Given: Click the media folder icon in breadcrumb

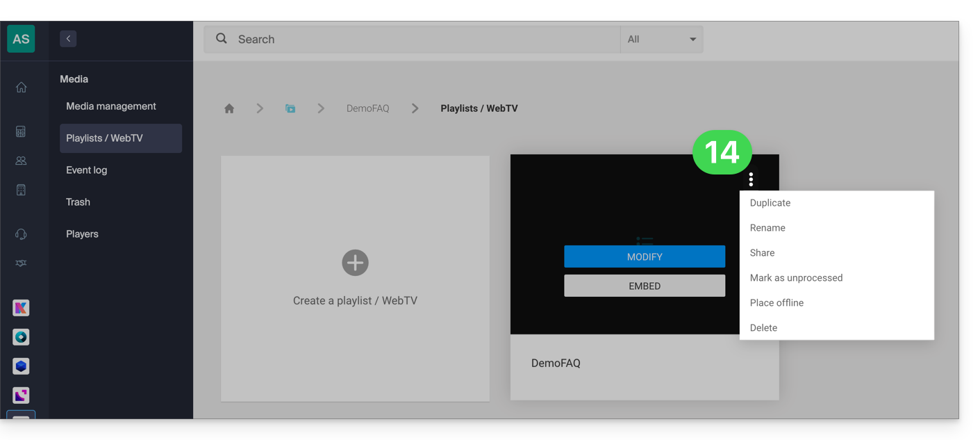Looking at the screenshot, I should click(x=290, y=108).
